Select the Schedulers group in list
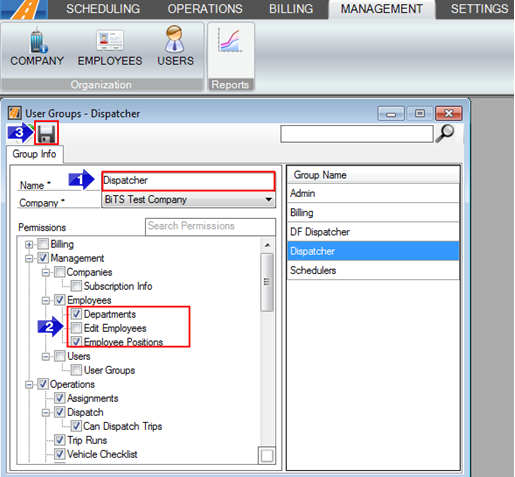This screenshot has height=477, width=515. point(373,270)
